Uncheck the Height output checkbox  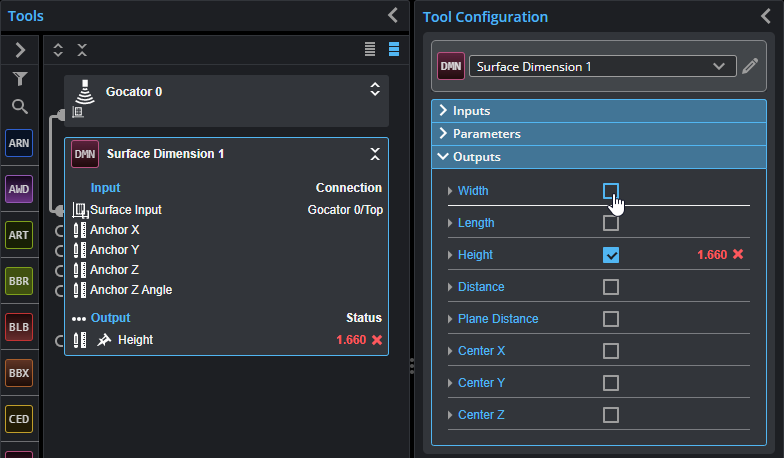tap(610, 255)
